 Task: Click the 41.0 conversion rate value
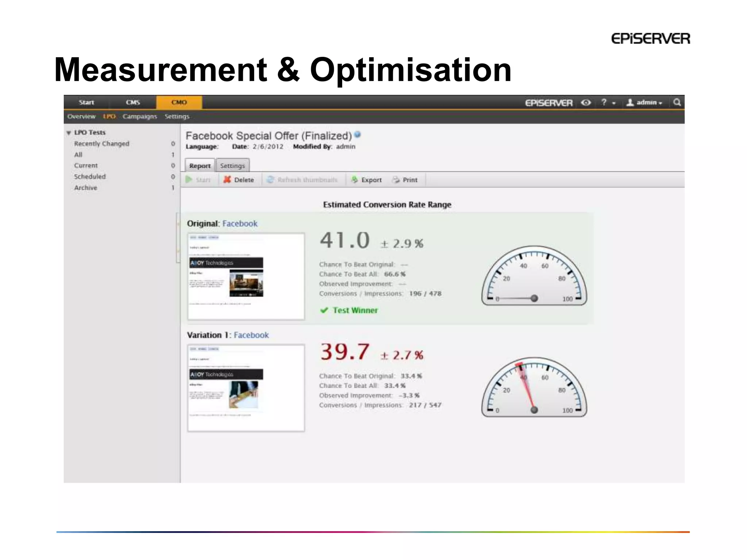click(x=345, y=241)
